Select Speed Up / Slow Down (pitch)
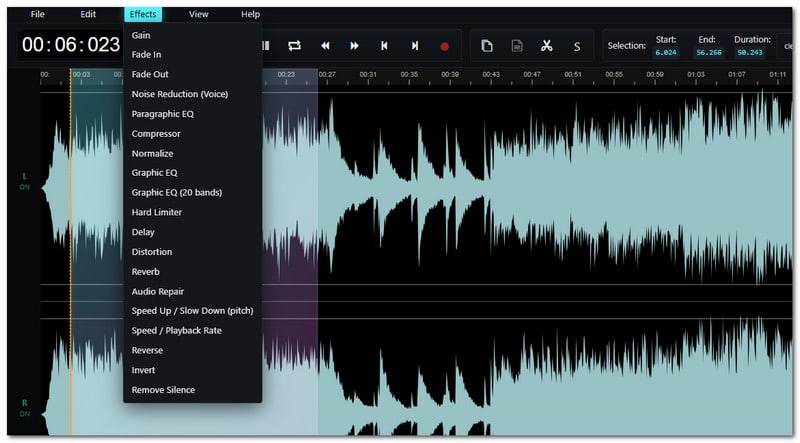 click(x=192, y=311)
